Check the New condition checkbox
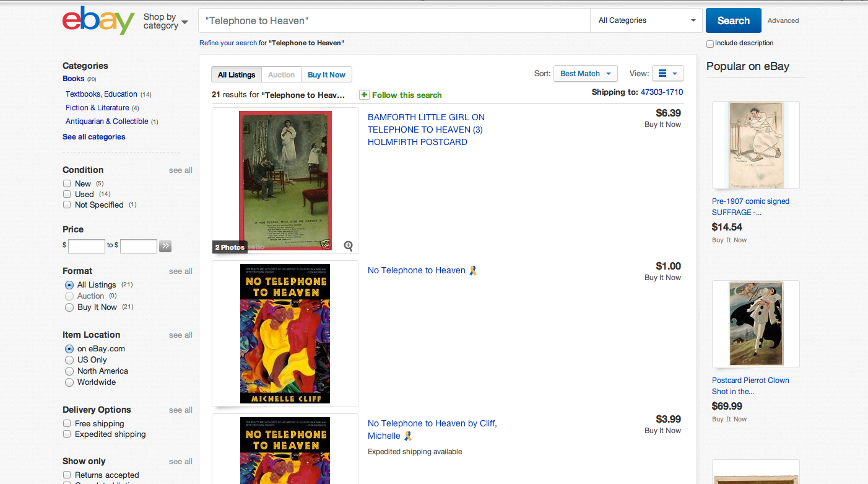 coord(67,183)
